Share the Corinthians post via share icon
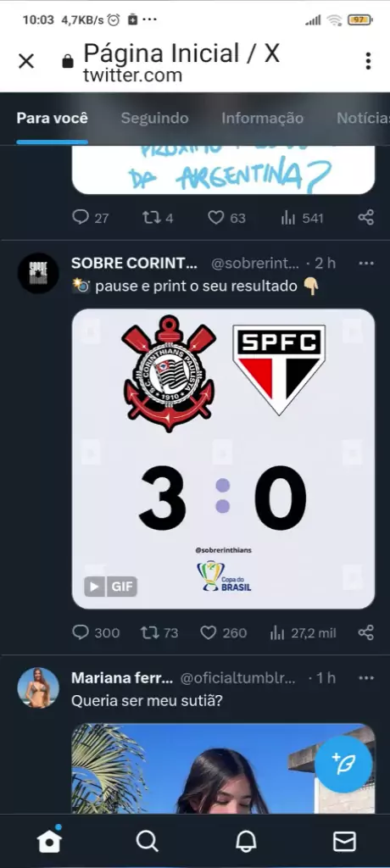This screenshot has width=390, height=868. pyautogui.click(x=366, y=632)
